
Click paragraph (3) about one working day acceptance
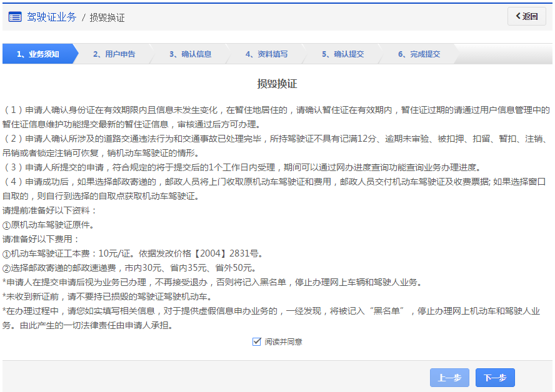(241, 167)
